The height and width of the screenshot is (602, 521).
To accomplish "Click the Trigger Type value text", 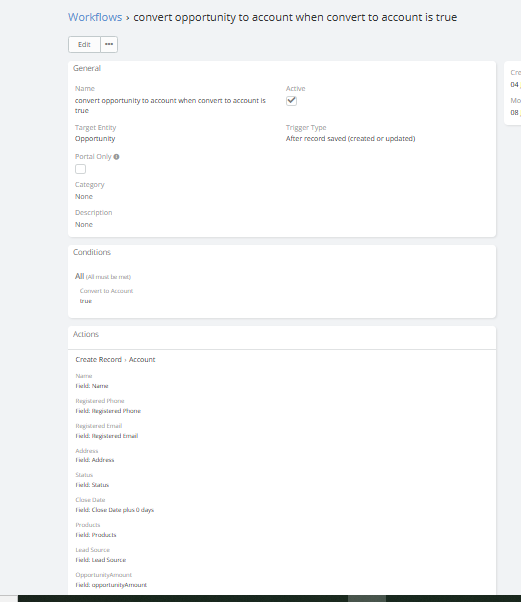I will pyautogui.click(x=350, y=139).
